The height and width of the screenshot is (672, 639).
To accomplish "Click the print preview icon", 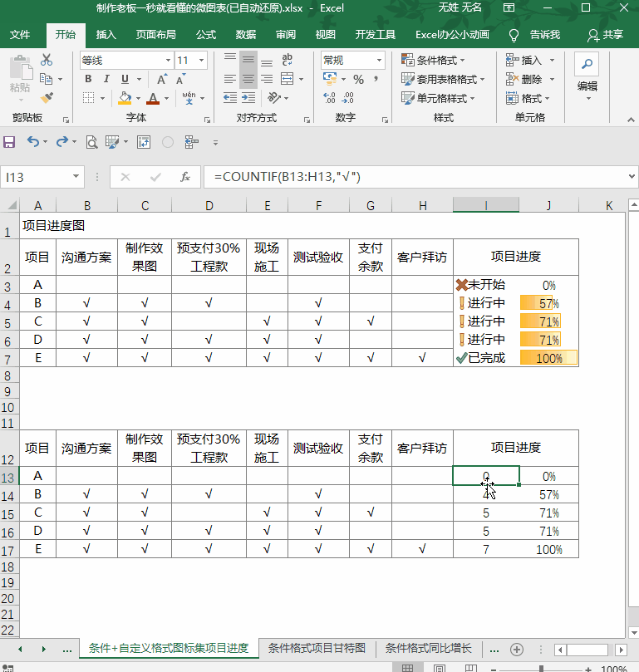I will point(91,142).
